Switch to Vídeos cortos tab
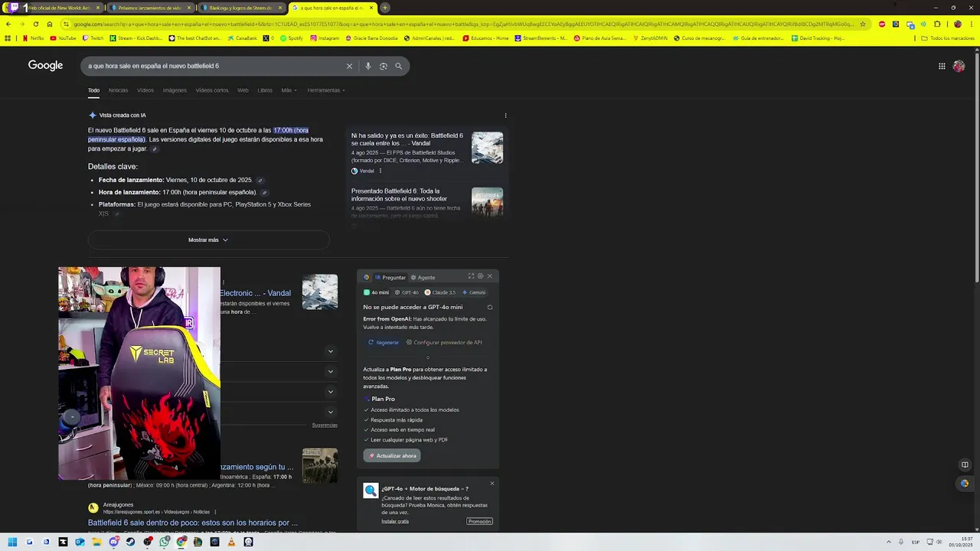The height and width of the screenshot is (551, 980). 212,90
